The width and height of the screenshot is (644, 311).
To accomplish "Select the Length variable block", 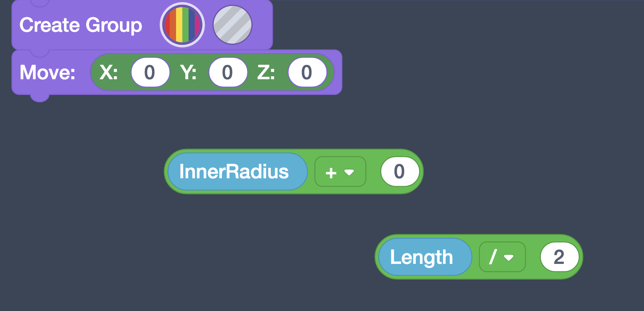I will coord(424,257).
